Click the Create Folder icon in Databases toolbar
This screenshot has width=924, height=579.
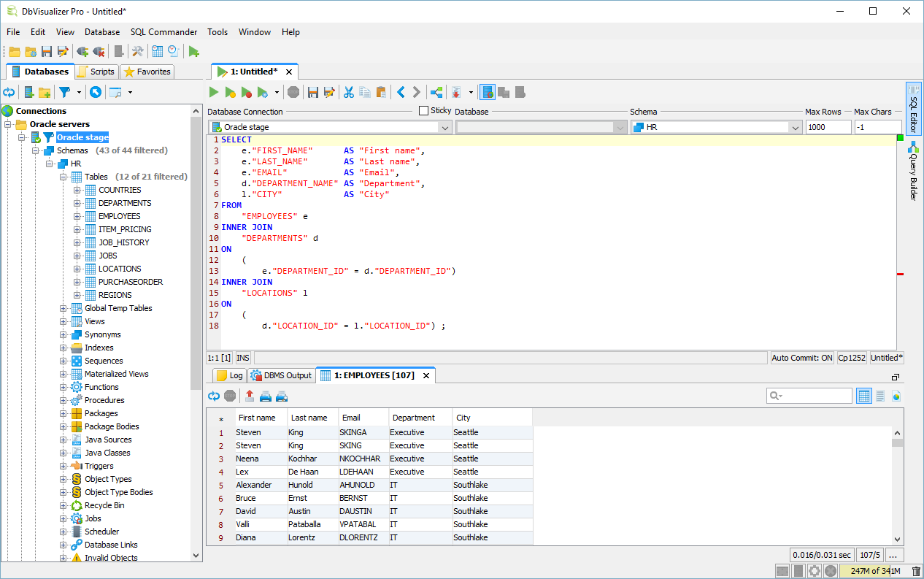[x=45, y=92]
